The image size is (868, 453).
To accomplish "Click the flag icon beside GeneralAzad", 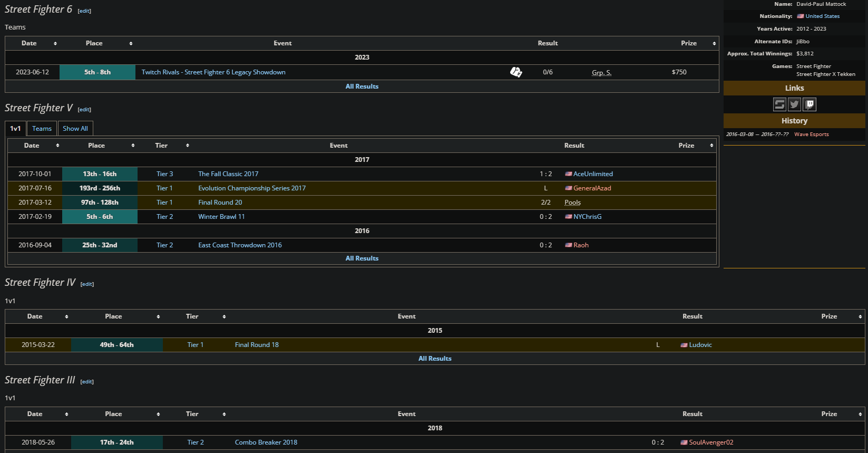I will pyautogui.click(x=568, y=188).
